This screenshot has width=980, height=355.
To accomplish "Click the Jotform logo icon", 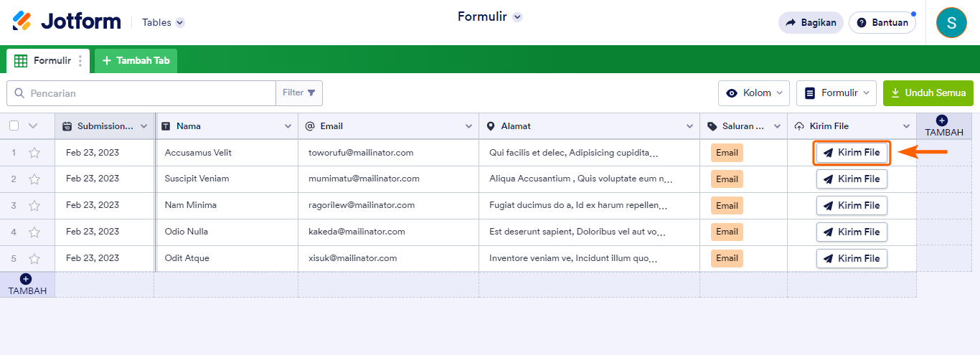I will point(22,22).
